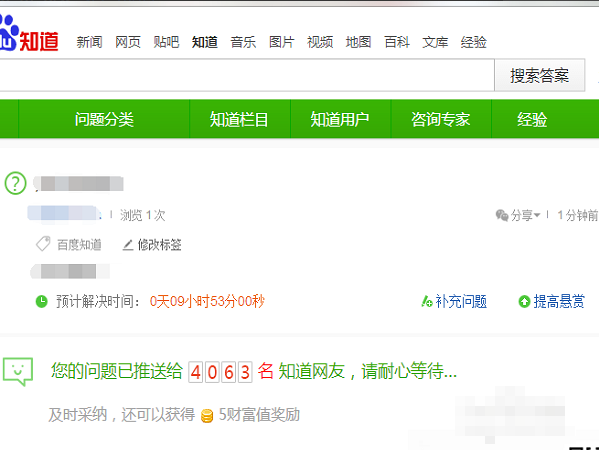Click the gold coin icon

(207, 416)
